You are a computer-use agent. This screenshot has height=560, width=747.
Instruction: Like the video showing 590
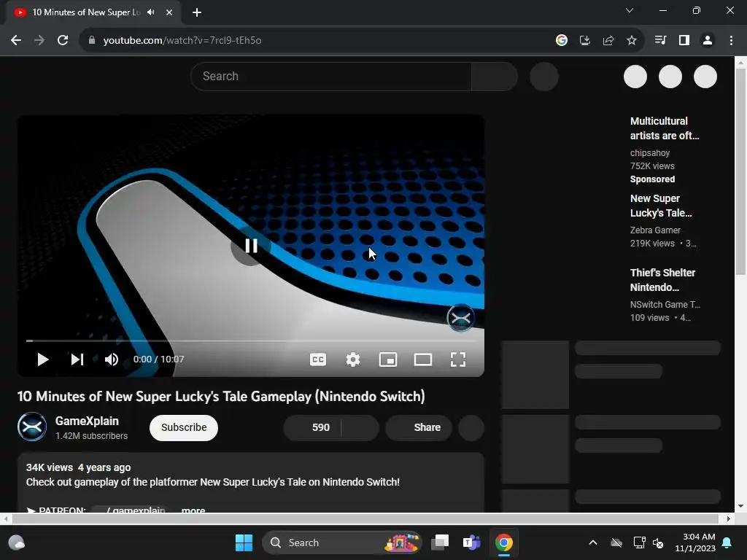312,427
